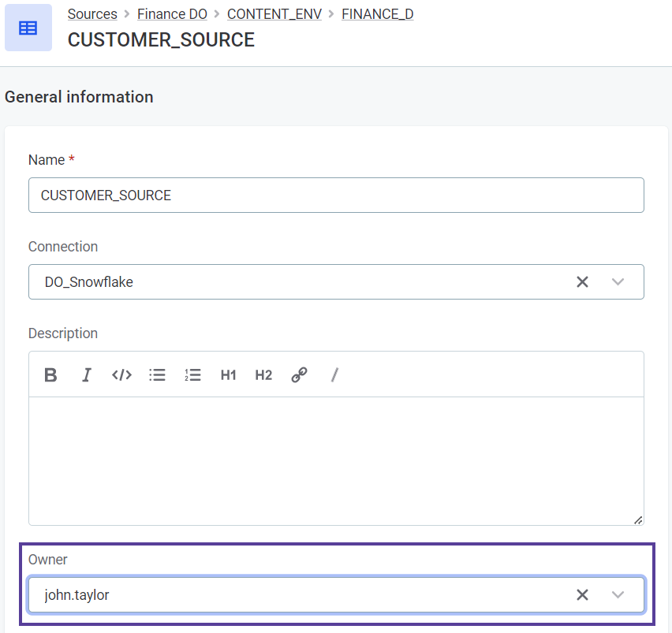The height and width of the screenshot is (633, 672).
Task: Insert a bulleted list in Description
Action: click(x=157, y=375)
